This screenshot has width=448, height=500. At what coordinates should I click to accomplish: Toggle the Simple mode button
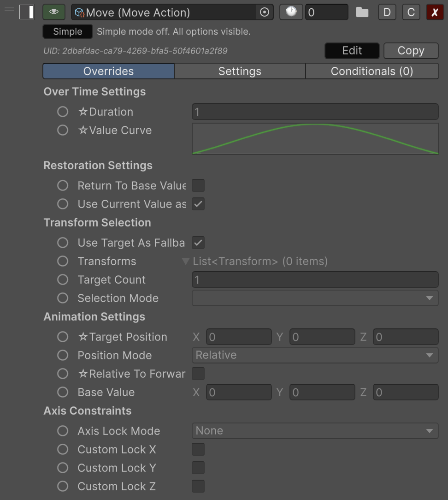pos(67,32)
